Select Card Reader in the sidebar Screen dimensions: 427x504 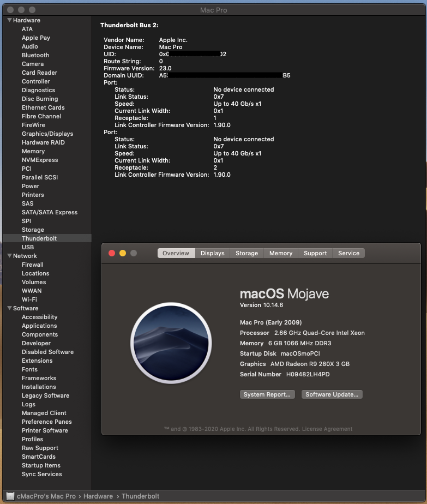coord(39,73)
